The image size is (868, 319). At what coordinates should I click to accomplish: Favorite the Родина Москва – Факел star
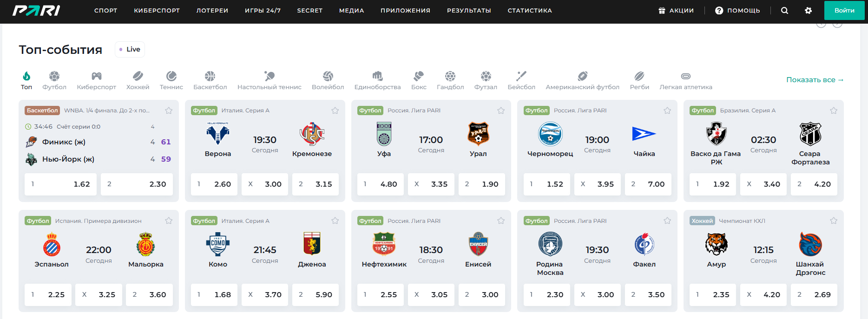click(667, 221)
